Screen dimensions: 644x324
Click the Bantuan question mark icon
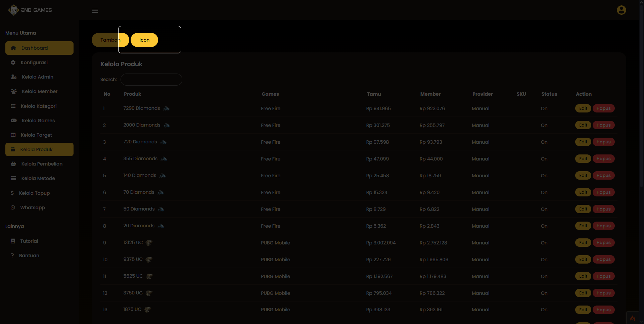12,256
